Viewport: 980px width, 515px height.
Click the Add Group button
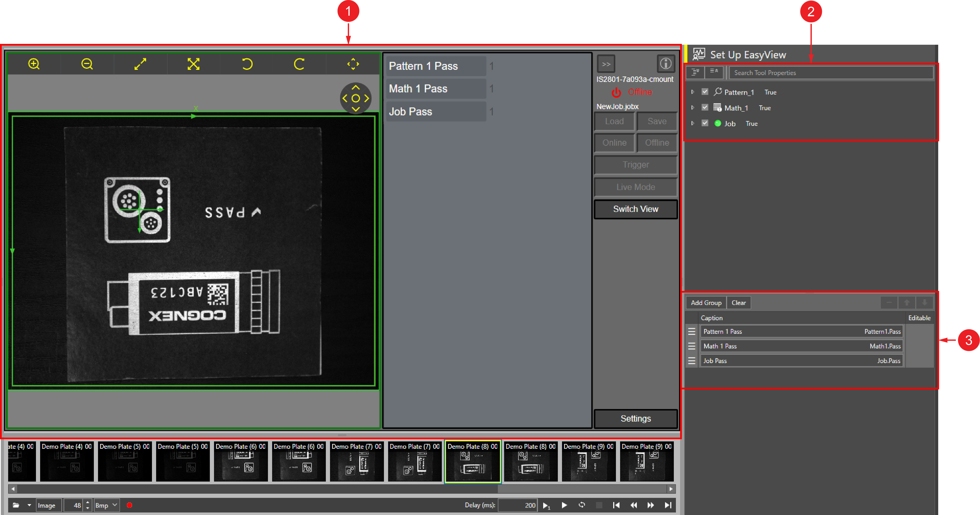click(x=706, y=302)
